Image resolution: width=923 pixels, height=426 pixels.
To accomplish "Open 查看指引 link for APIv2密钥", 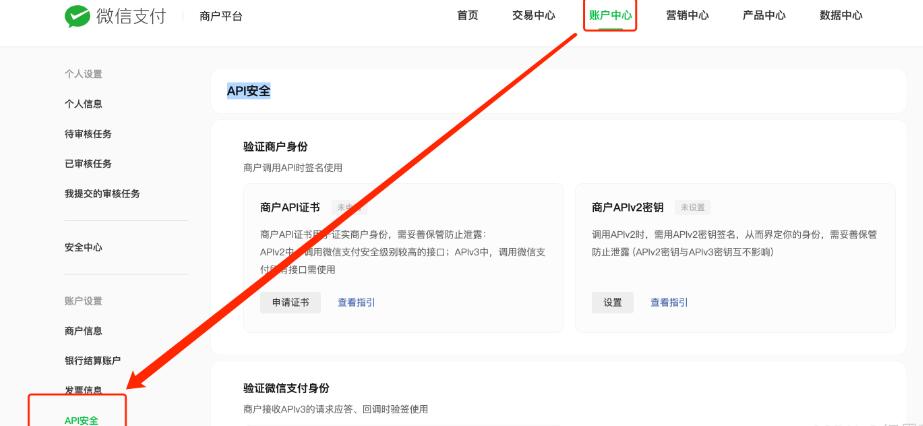I will coord(669,302).
